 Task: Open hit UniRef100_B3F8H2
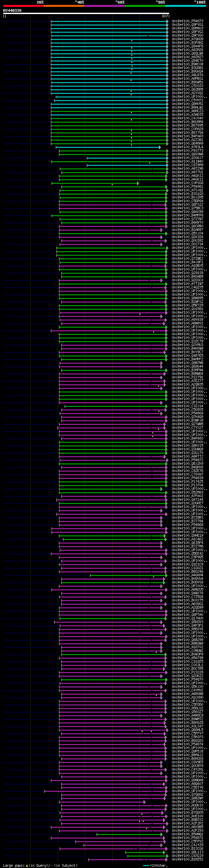click(x=187, y=43)
